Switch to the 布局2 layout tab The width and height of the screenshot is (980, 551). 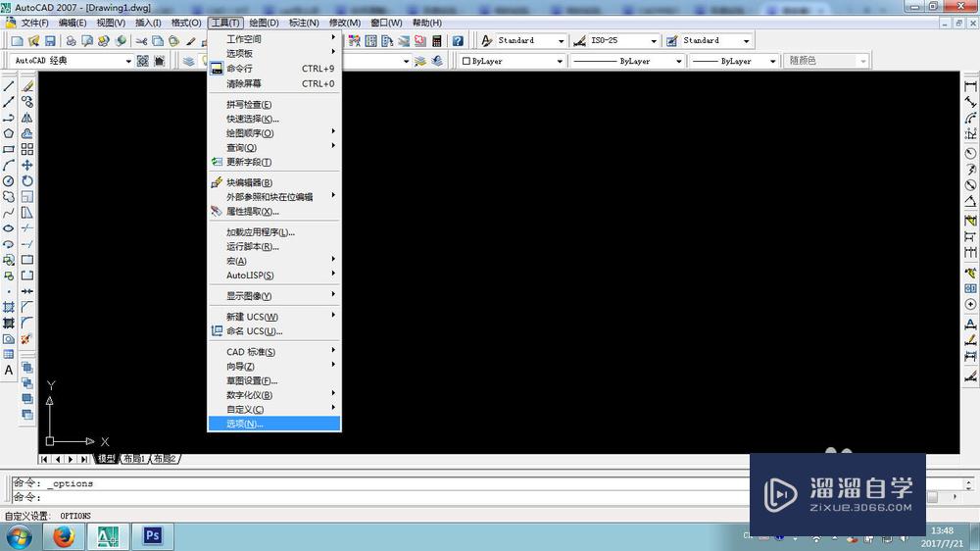[165, 459]
